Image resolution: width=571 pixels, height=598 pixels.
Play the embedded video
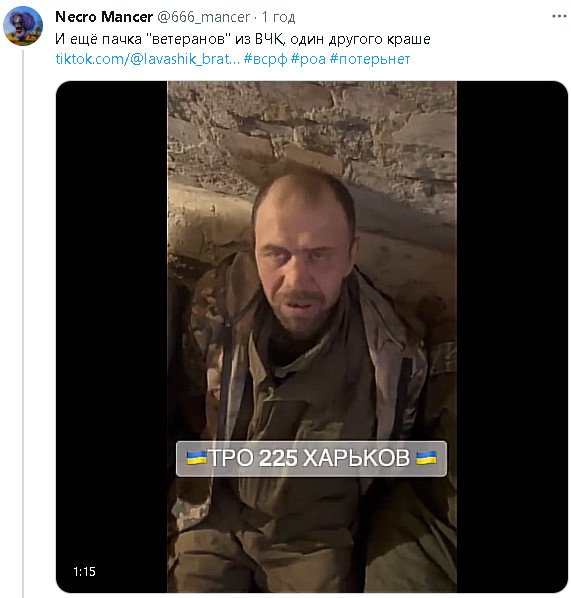pos(312,337)
